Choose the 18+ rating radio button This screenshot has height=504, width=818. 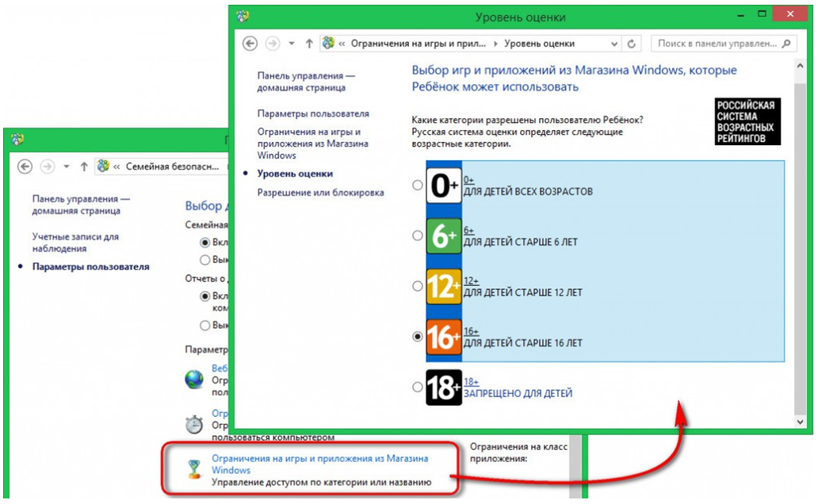pyautogui.click(x=418, y=388)
